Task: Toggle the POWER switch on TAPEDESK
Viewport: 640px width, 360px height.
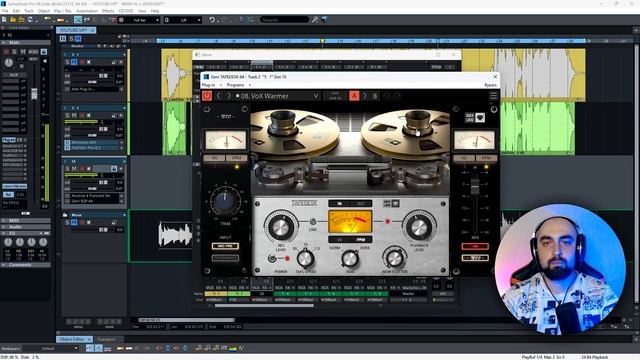Action: (x=272, y=258)
